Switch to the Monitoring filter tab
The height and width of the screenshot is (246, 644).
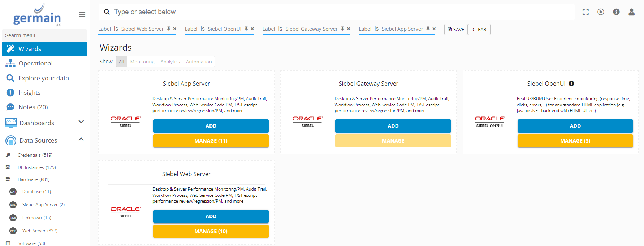(x=142, y=62)
